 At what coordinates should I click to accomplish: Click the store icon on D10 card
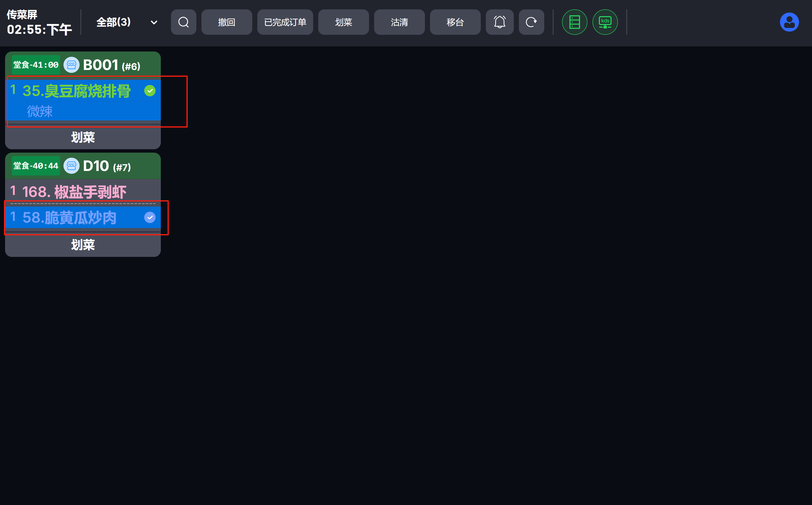tap(71, 166)
